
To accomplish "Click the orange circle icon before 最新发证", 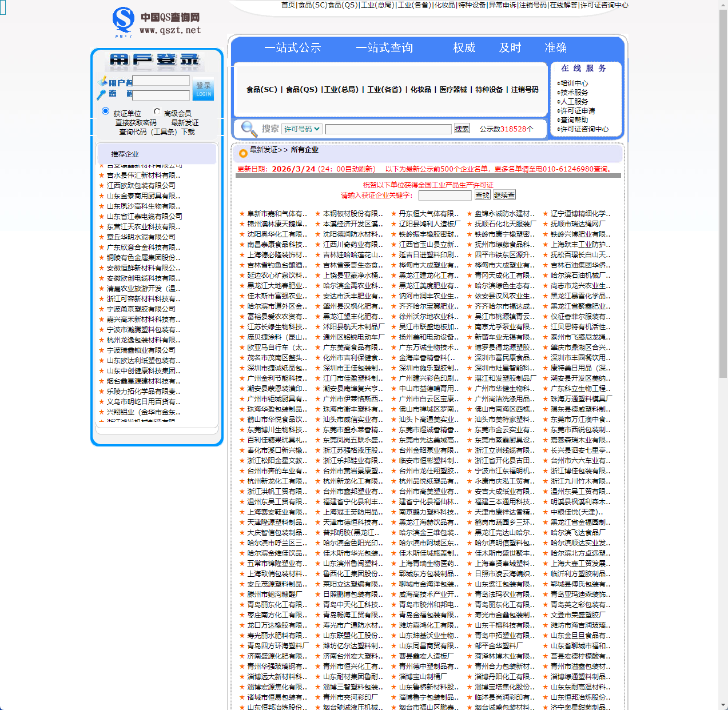I will (x=242, y=152).
